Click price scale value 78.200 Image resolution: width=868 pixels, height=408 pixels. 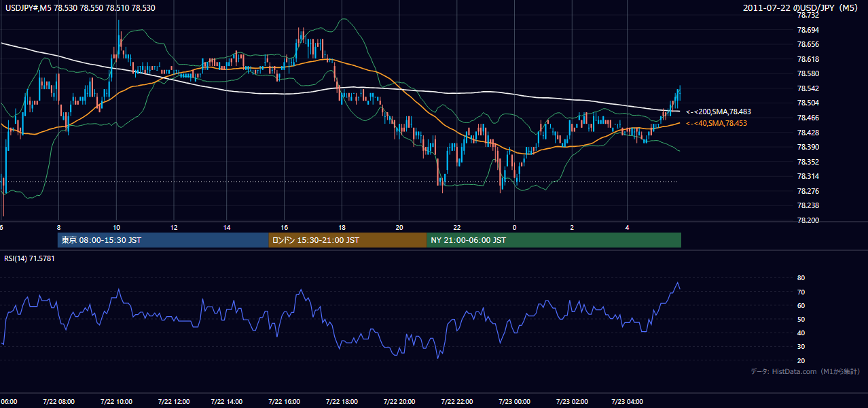808,220
